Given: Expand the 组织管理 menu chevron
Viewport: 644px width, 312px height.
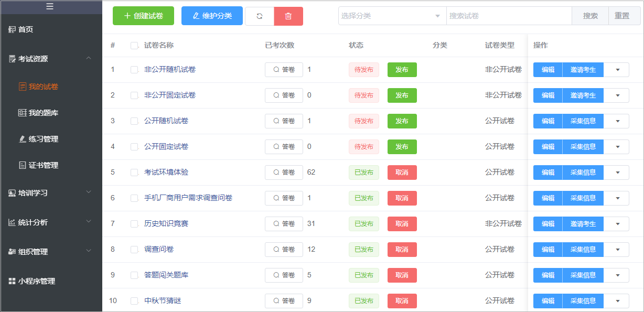Looking at the screenshot, I should pyautogui.click(x=89, y=251).
